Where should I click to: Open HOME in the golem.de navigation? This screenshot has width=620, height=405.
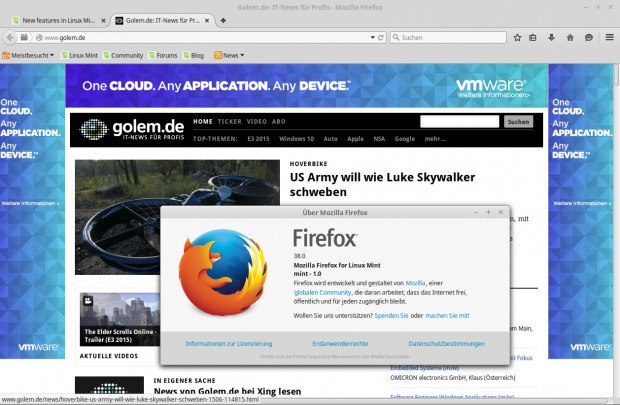tap(203, 121)
